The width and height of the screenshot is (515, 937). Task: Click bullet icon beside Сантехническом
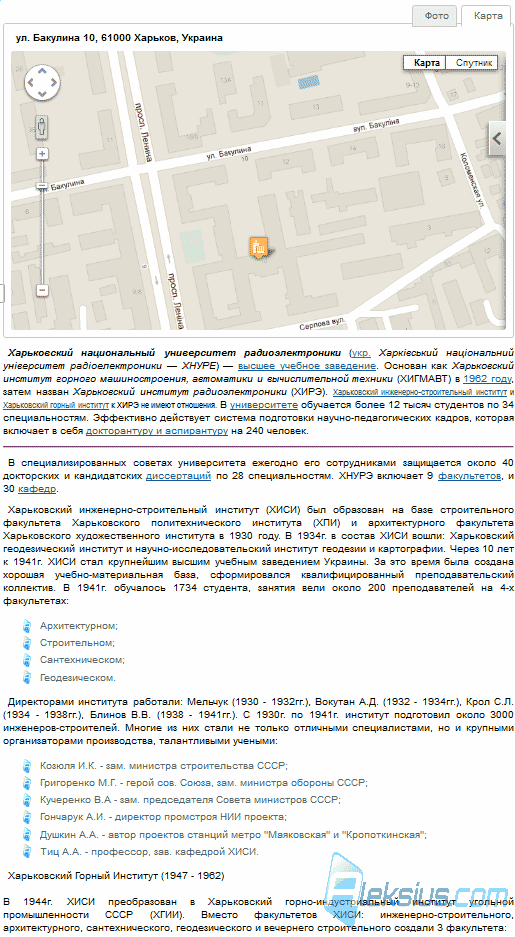(x=27, y=660)
